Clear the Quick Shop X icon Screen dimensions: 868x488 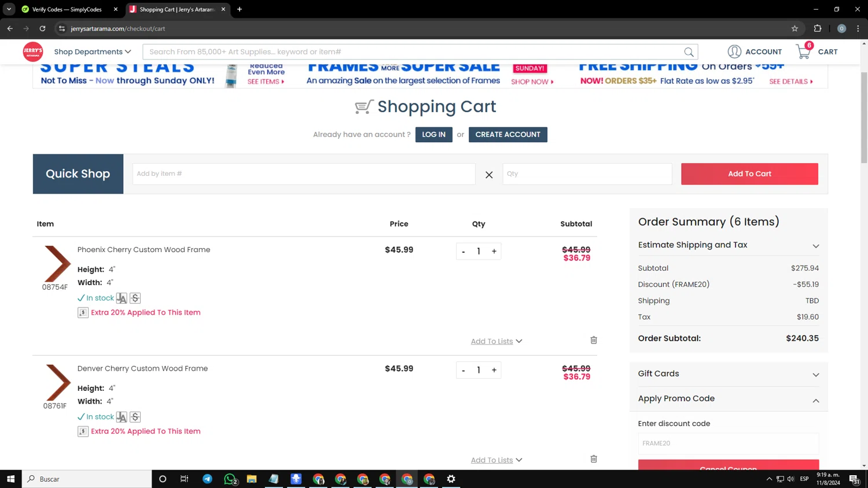489,175
